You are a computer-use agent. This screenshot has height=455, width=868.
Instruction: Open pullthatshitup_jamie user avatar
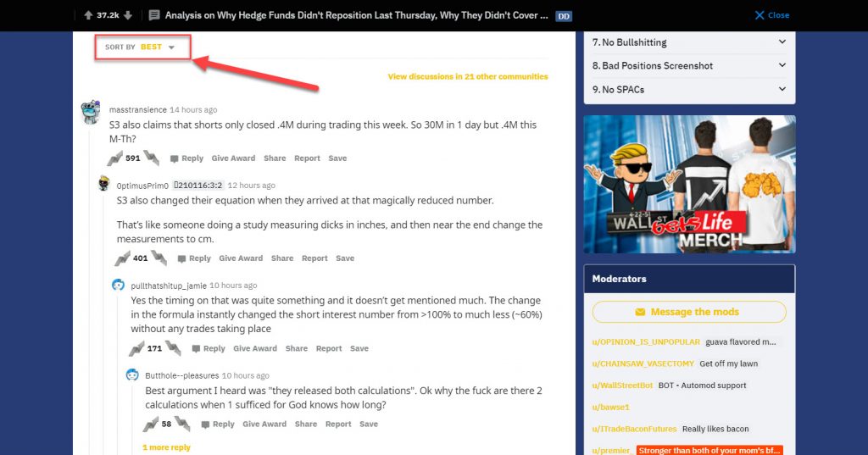118,285
